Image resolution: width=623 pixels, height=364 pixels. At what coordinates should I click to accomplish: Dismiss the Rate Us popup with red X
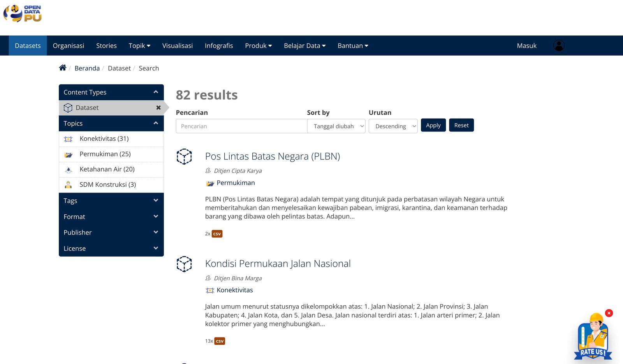pos(609,313)
